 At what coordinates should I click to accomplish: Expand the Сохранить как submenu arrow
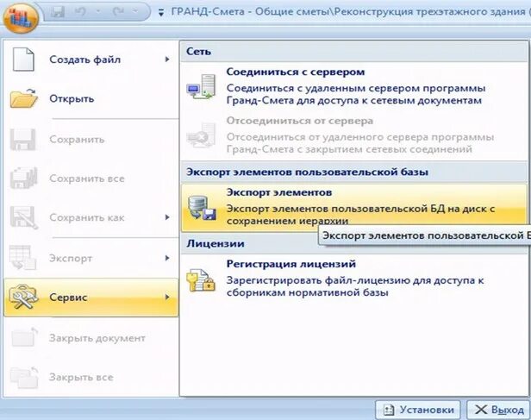coord(167,217)
